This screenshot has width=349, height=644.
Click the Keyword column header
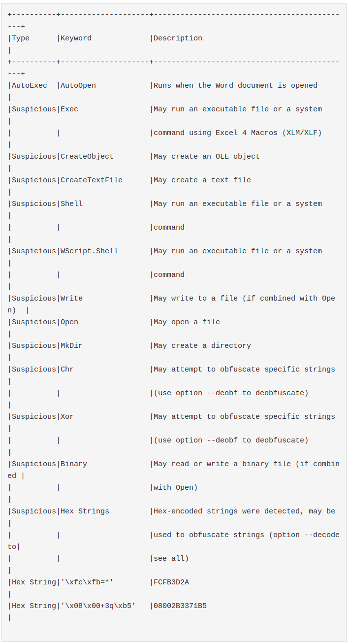(x=76, y=38)
